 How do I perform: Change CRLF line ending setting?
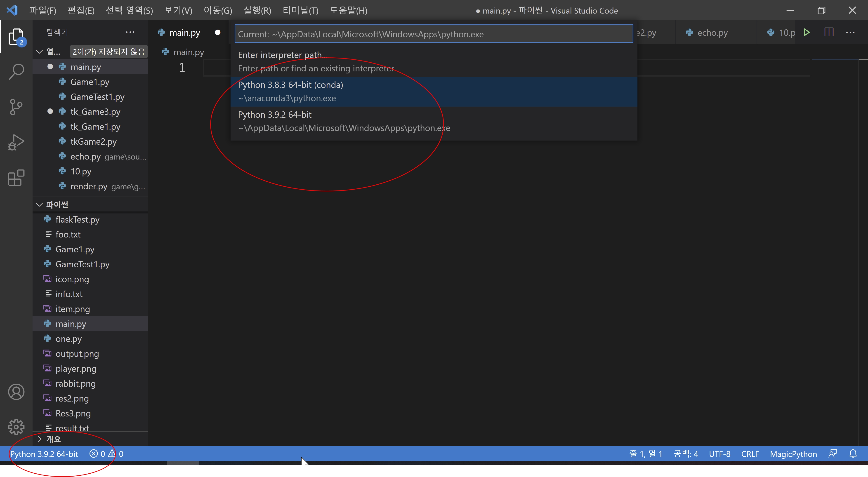pyautogui.click(x=750, y=454)
